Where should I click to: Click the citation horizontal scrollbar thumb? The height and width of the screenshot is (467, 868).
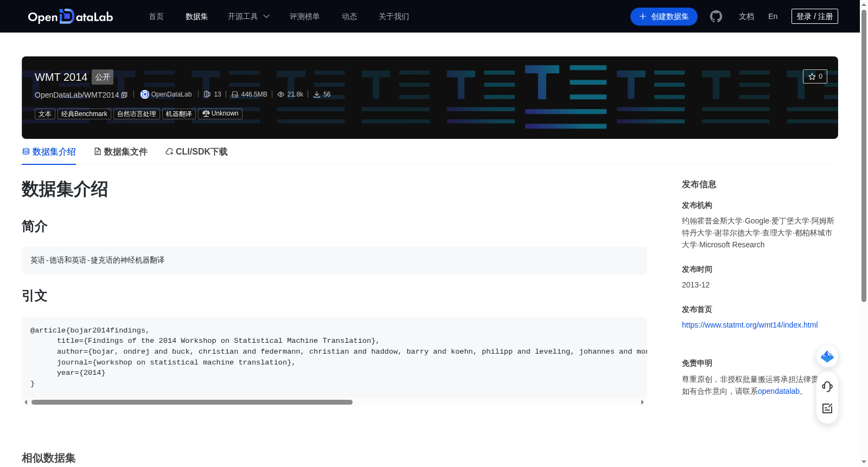192,402
